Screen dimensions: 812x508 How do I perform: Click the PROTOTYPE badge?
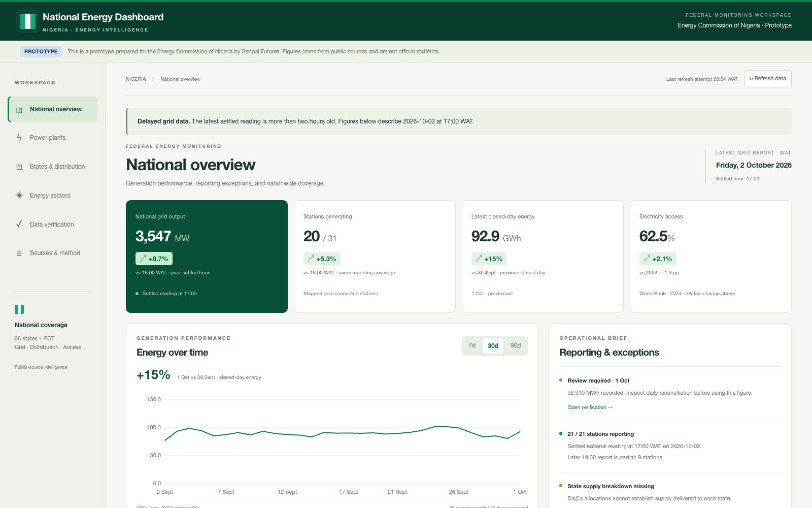click(x=41, y=51)
